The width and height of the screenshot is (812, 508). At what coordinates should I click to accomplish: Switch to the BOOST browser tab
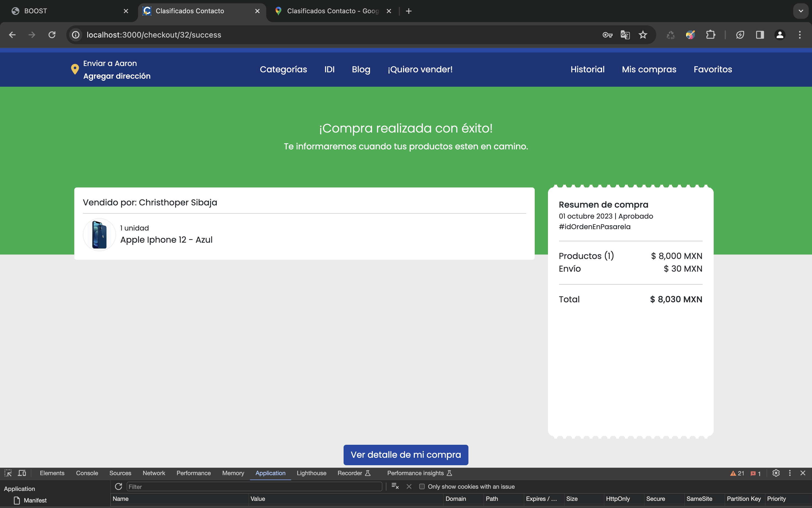[67, 11]
